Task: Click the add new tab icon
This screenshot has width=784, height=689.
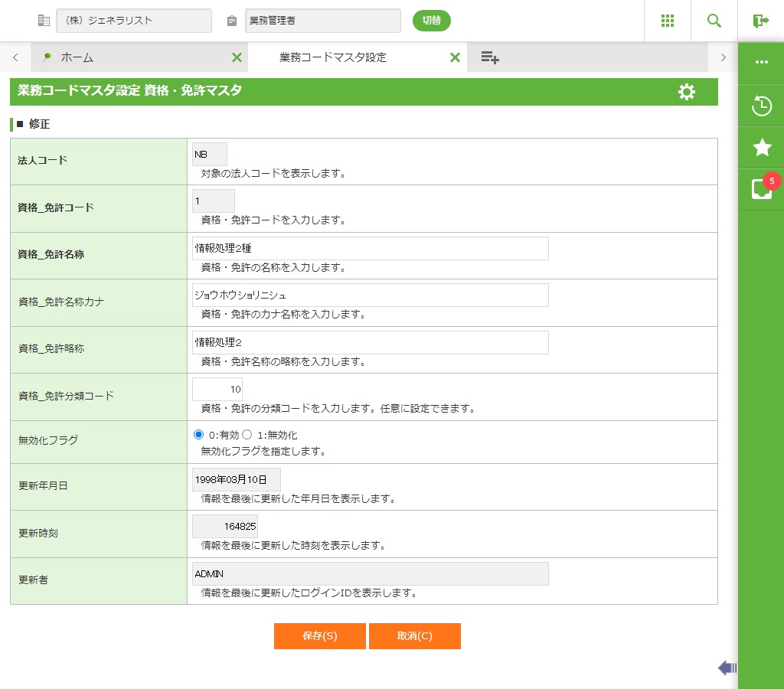Action: point(490,57)
